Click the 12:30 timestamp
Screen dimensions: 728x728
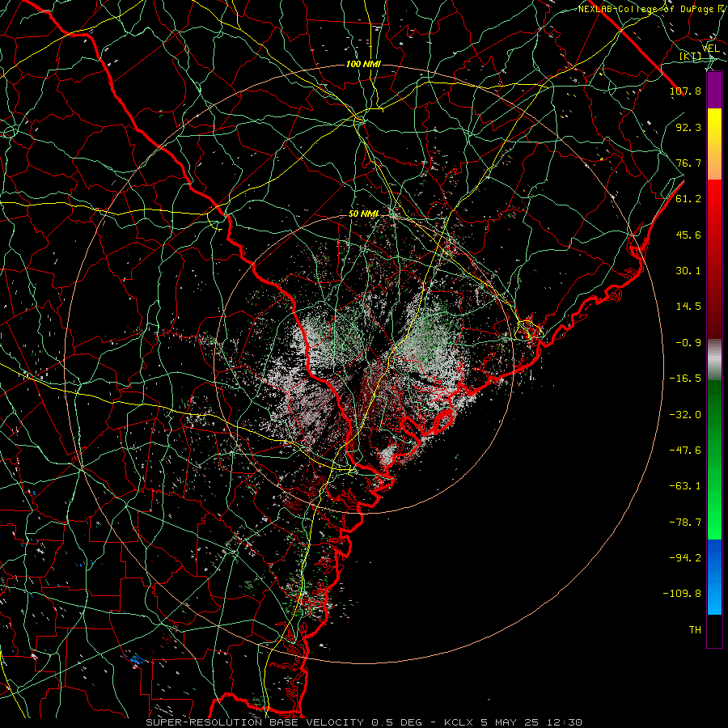coord(564,722)
